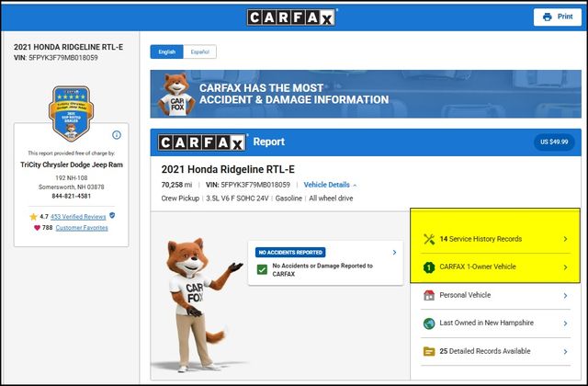The height and width of the screenshot is (386, 588).
Task: Click the All wheel drive spec text
Action: (331, 199)
